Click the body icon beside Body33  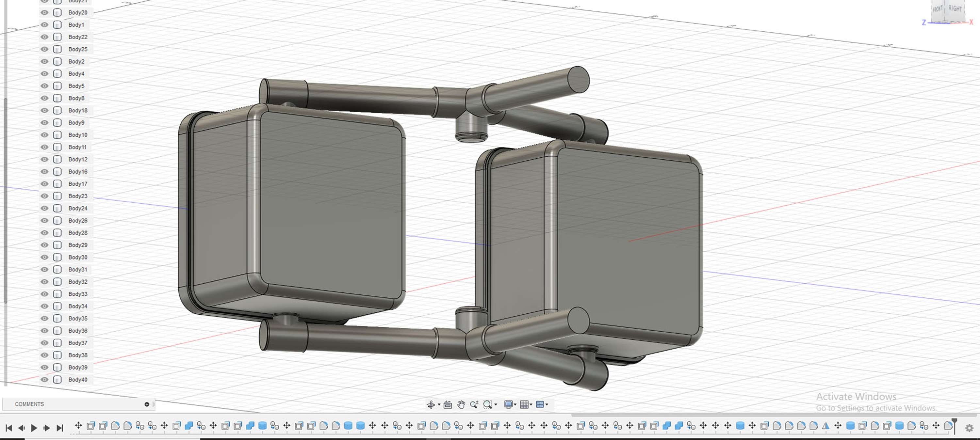click(57, 294)
